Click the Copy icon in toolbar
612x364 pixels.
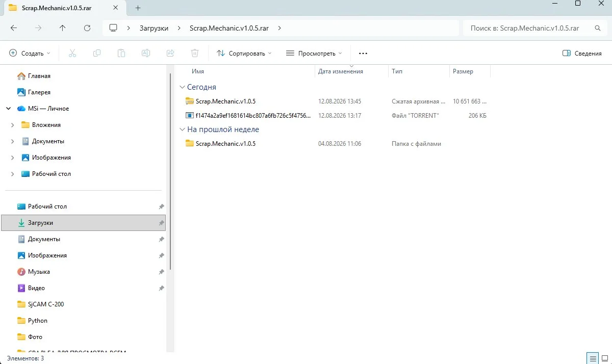[x=96, y=53]
